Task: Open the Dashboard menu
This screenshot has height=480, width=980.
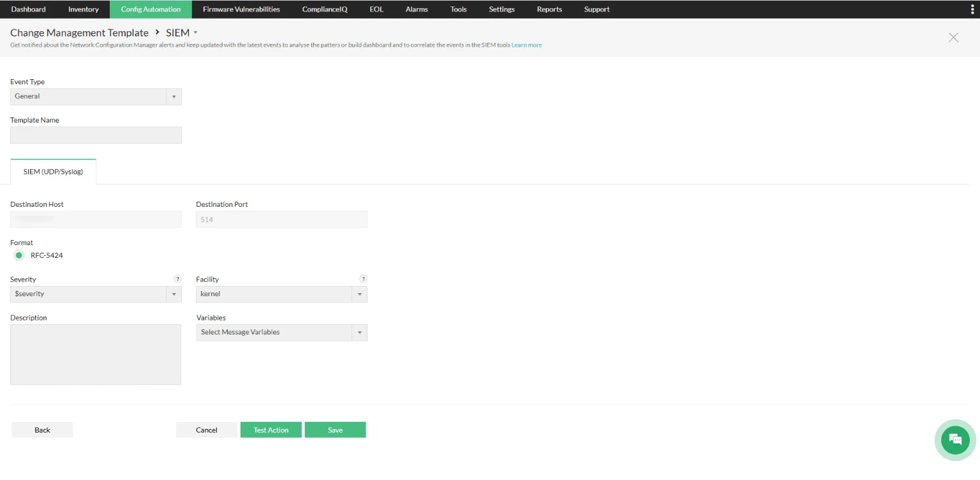Action: pos(29,9)
